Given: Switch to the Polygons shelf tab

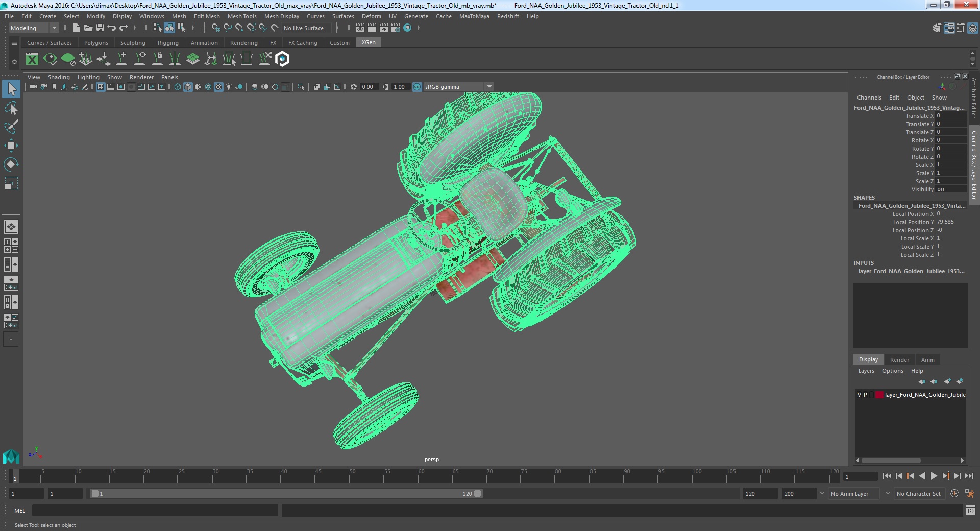Looking at the screenshot, I should (x=96, y=43).
